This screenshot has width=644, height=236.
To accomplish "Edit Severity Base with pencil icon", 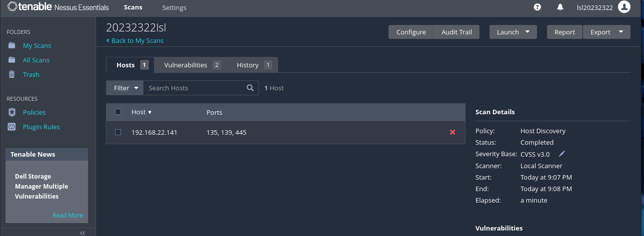I will click(562, 154).
